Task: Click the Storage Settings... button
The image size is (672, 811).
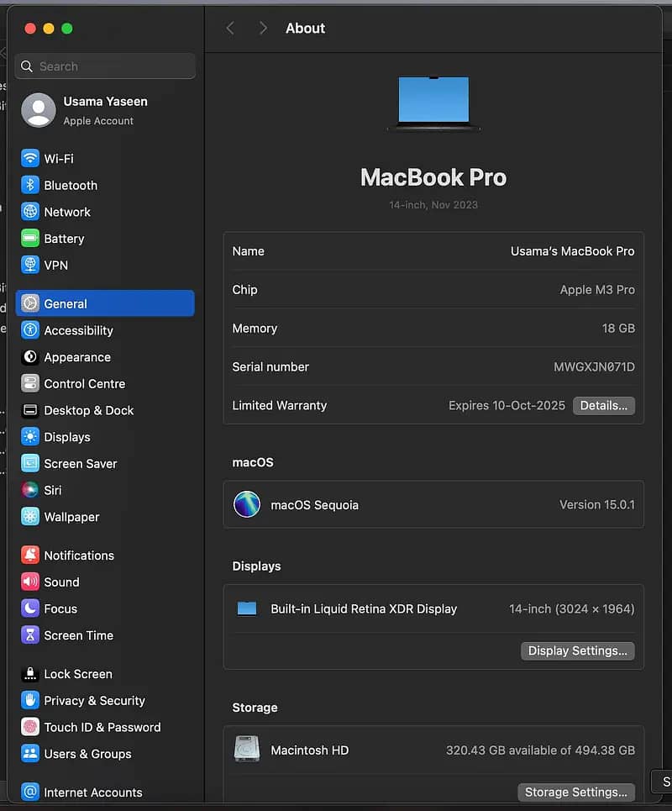Action: pos(575,792)
